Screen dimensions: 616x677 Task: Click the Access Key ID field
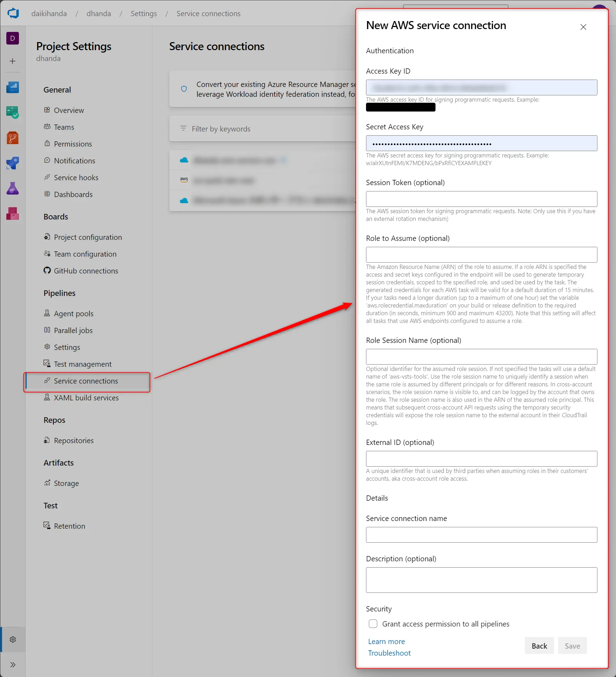(481, 87)
